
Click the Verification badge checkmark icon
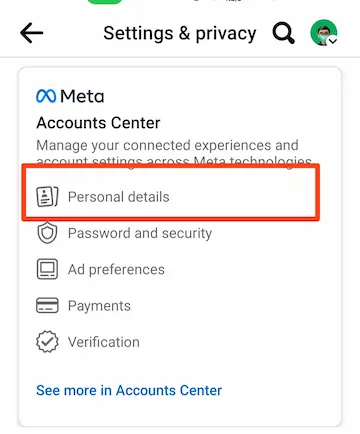pyautogui.click(x=47, y=342)
